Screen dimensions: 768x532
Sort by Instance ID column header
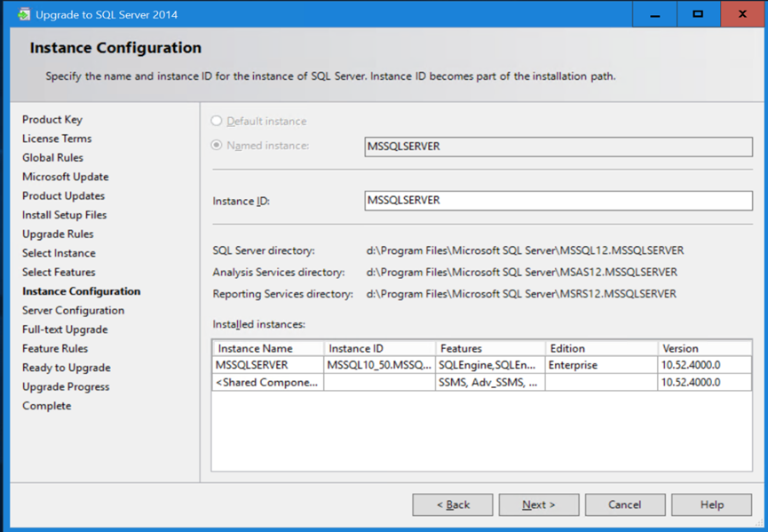(380, 348)
